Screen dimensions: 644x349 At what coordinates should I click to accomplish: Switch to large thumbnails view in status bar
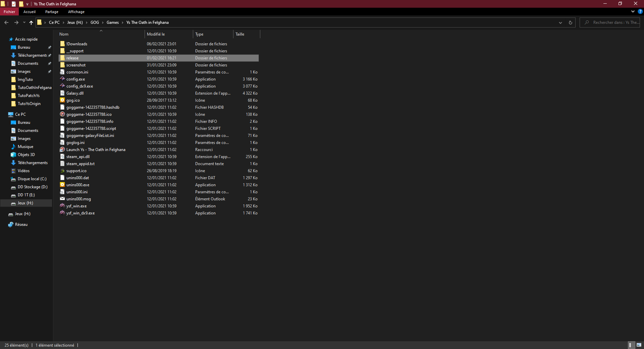point(639,345)
